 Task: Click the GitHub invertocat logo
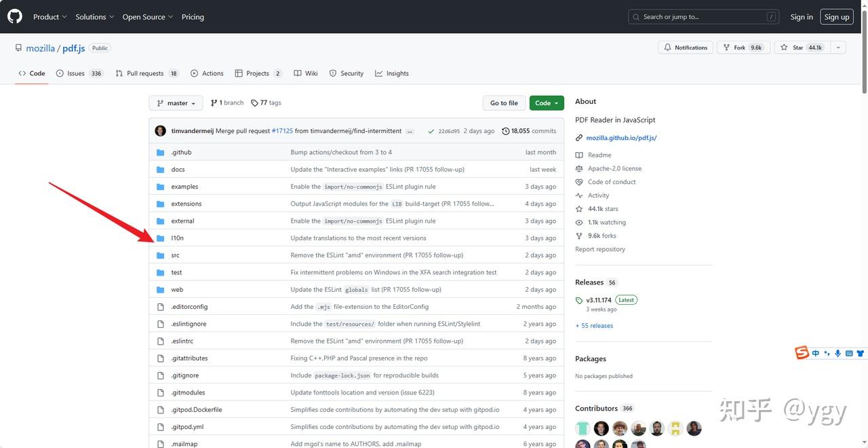click(x=14, y=16)
